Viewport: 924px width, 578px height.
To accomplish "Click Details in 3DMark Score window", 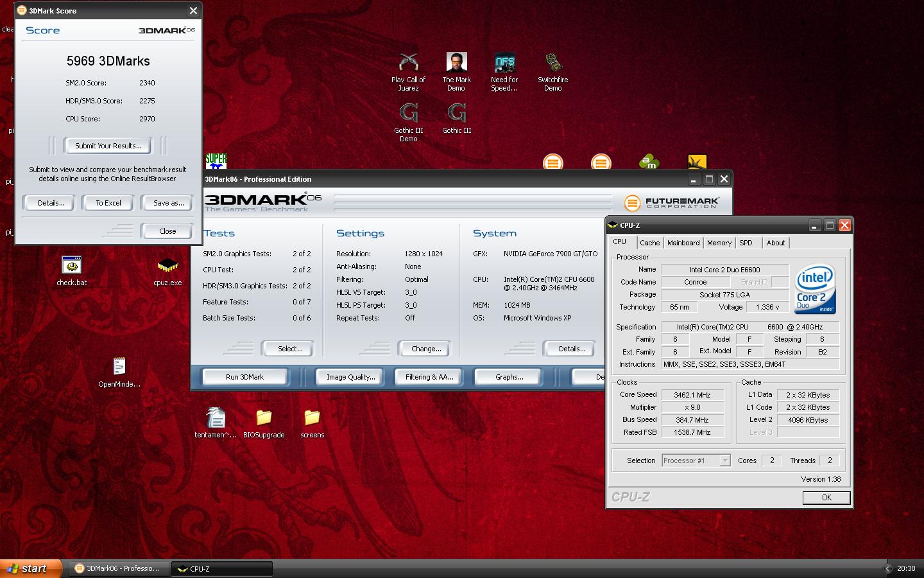I will [51, 203].
